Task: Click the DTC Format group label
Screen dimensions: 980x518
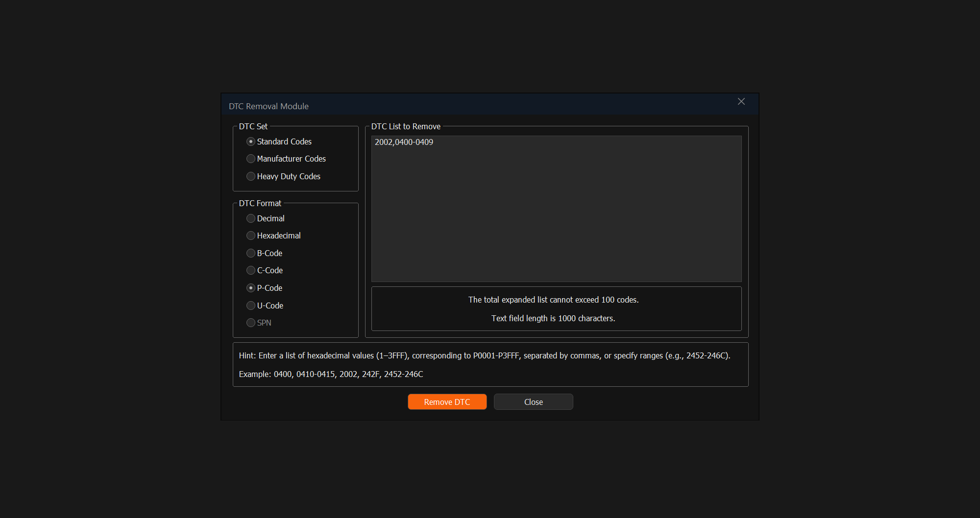Action: 260,203
